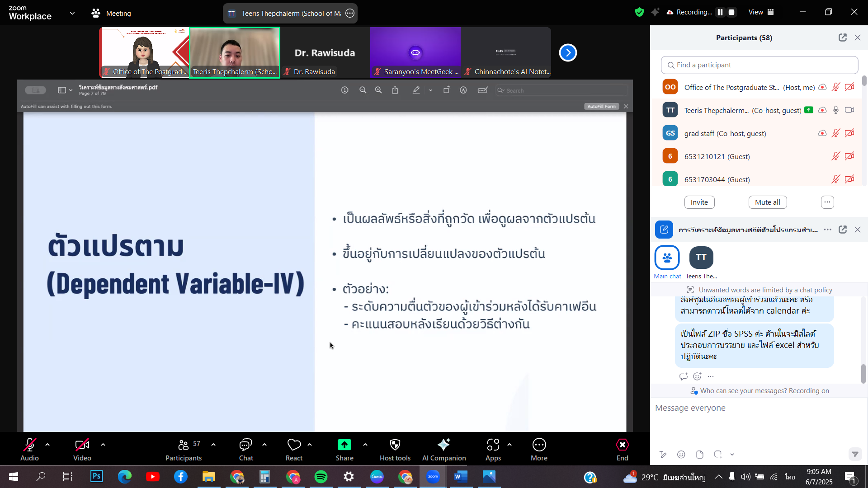Viewport: 868px width, 488px height.
Task: Click the Invite button
Action: [x=699, y=202]
